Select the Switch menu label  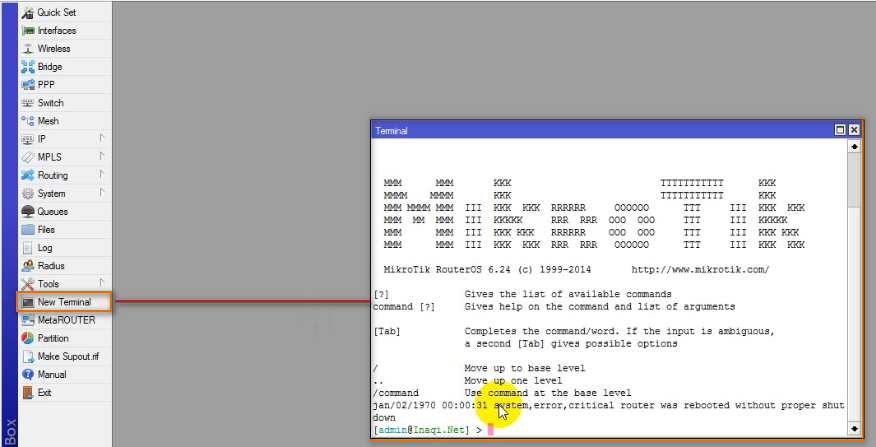tap(50, 103)
